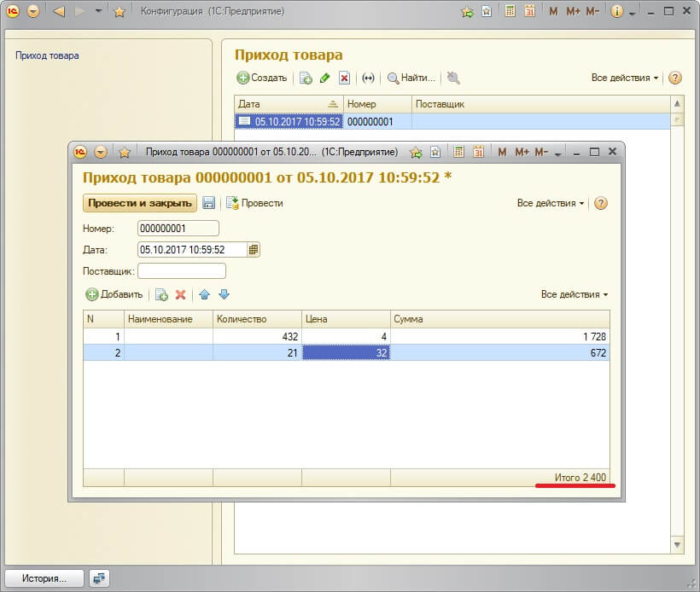Open Приход товара link in left navigation panel
This screenshot has height=592, width=700.
point(47,55)
